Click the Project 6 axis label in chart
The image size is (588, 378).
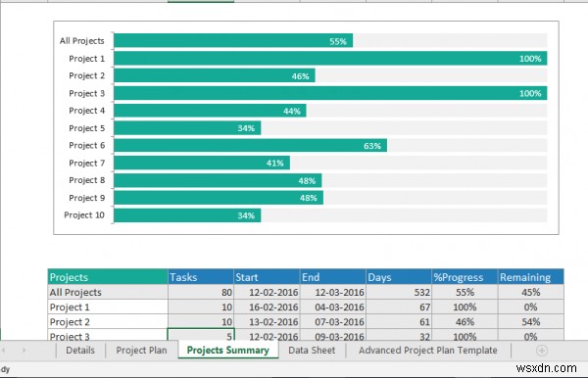(87, 145)
